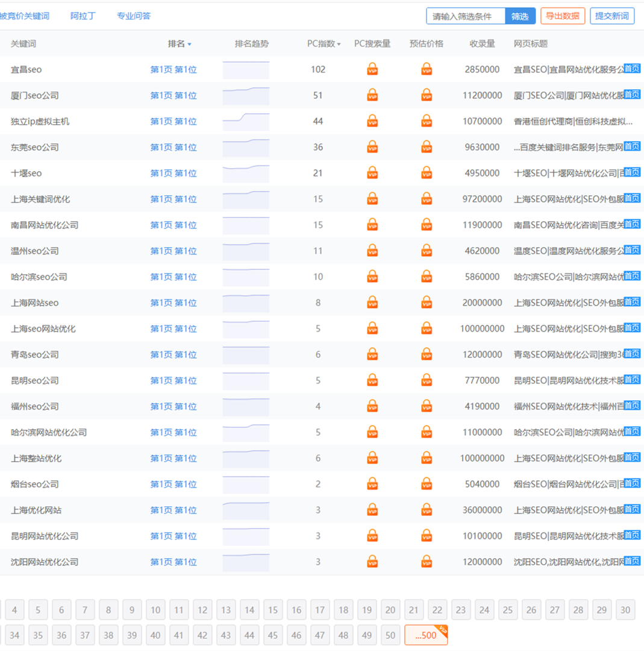The image size is (644, 651).
Task: Click the 筛选 filter button
Action: pos(520,16)
